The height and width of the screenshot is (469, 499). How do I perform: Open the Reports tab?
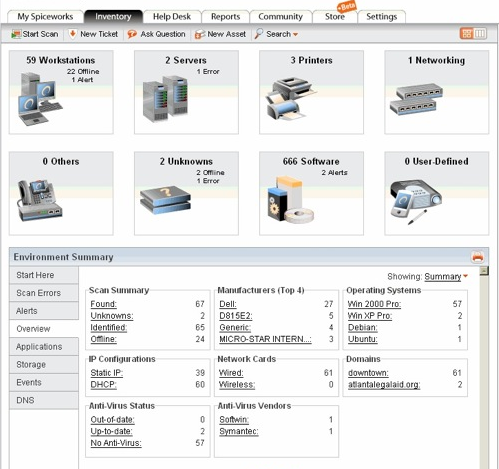coord(226,17)
